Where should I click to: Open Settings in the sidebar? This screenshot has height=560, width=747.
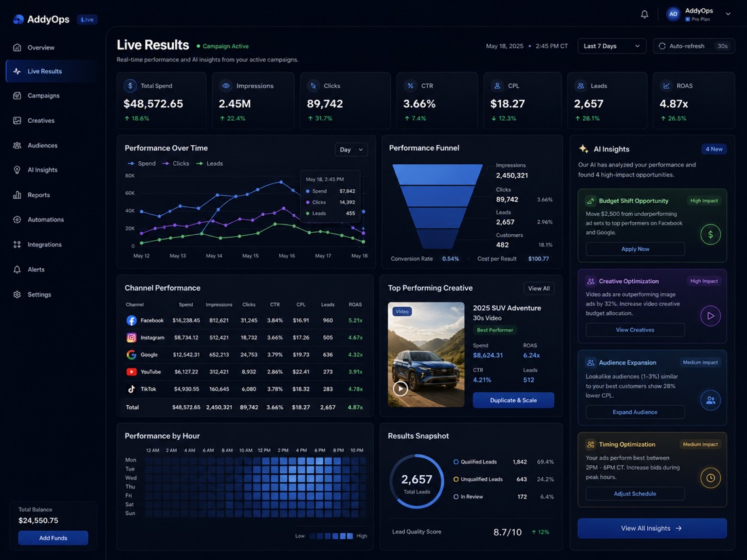[x=50, y=295]
